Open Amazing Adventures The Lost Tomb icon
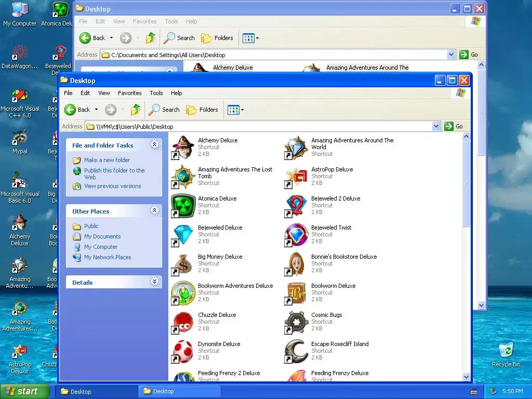The height and width of the screenshot is (399, 532). [183, 177]
